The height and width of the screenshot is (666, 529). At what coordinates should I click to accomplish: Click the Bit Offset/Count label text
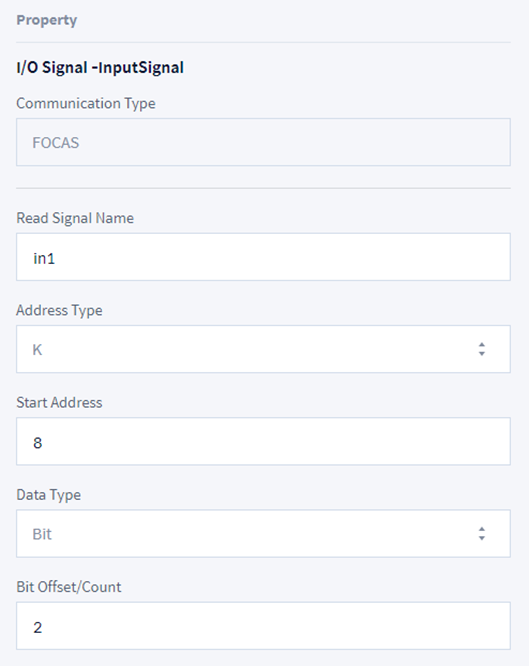[x=68, y=587]
